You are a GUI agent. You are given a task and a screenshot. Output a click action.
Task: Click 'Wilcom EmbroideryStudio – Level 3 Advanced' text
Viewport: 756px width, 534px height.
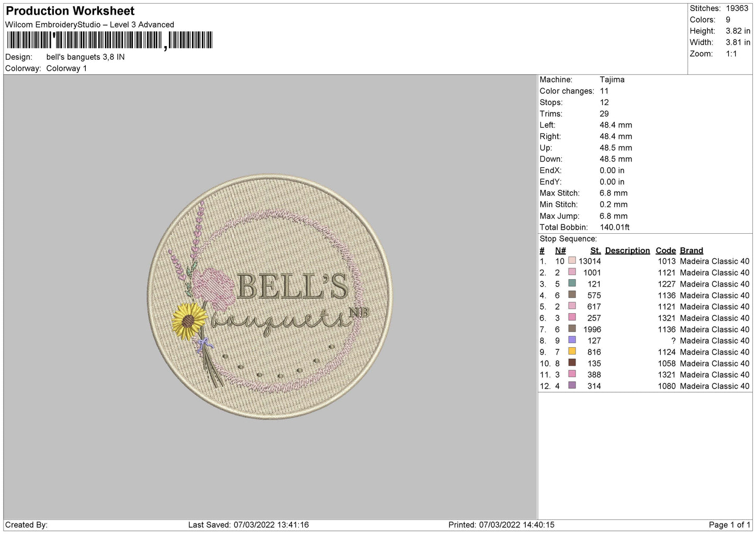click(89, 25)
